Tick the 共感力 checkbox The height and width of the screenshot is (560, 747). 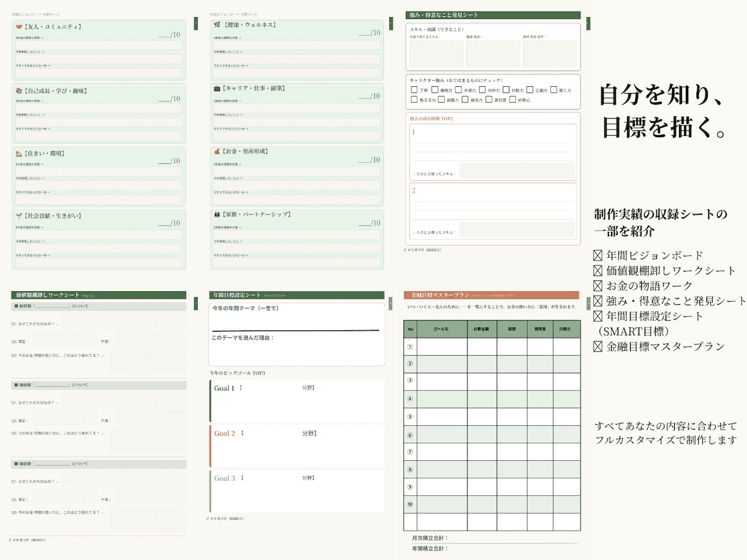click(459, 90)
